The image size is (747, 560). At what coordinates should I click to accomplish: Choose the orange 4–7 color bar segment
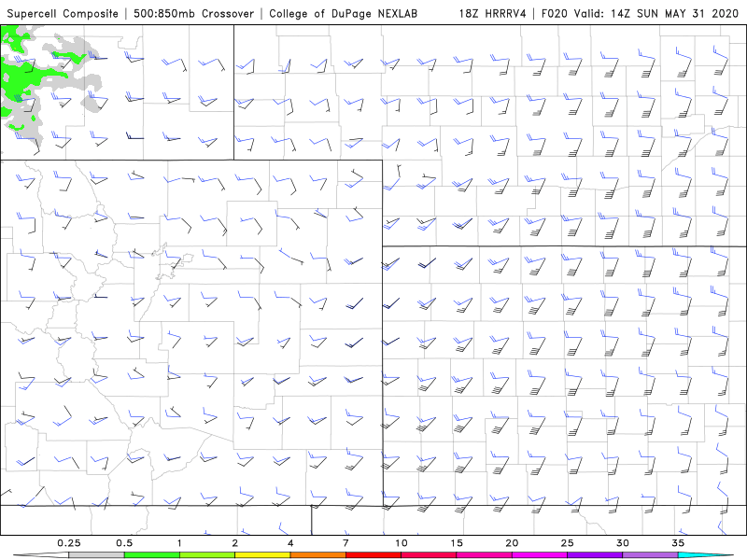(x=317, y=555)
